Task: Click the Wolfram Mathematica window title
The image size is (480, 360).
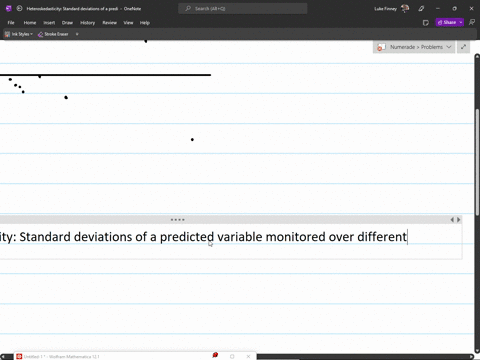Action: (x=62, y=357)
